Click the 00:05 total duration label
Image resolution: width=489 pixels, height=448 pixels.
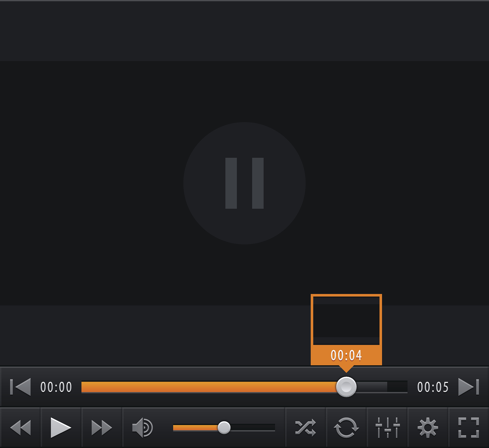click(x=433, y=387)
